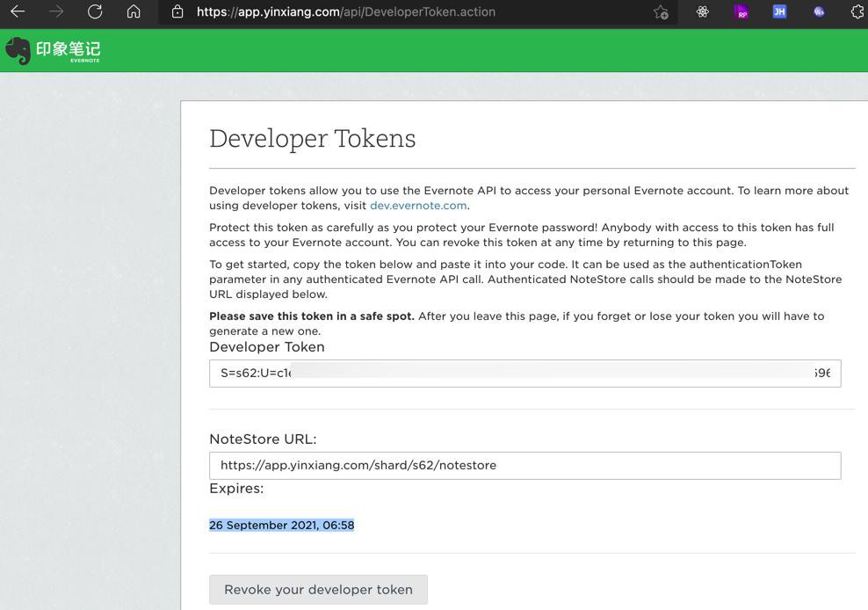Click the 'To get started, copy the token' paragraph
868x610 pixels.
(x=525, y=280)
